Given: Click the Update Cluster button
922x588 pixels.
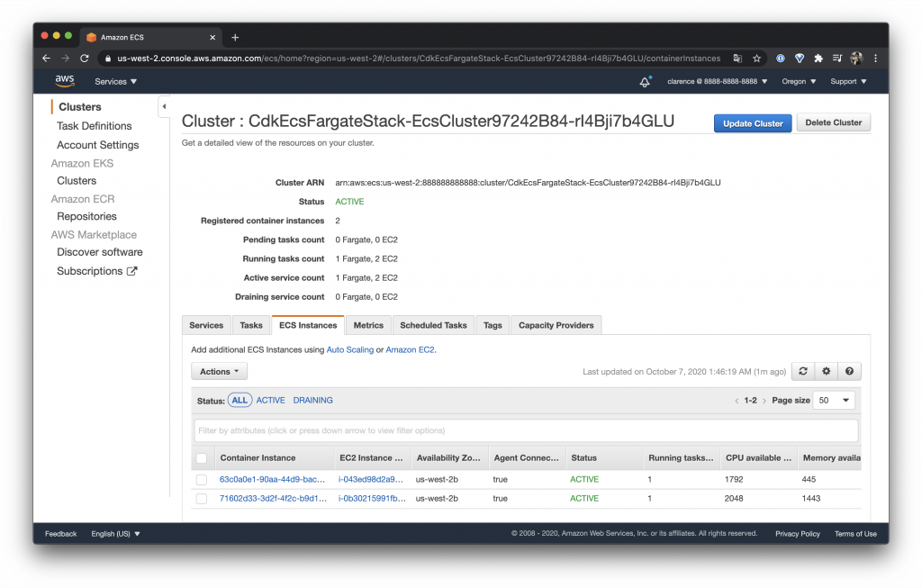Looking at the screenshot, I should coord(753,123).
